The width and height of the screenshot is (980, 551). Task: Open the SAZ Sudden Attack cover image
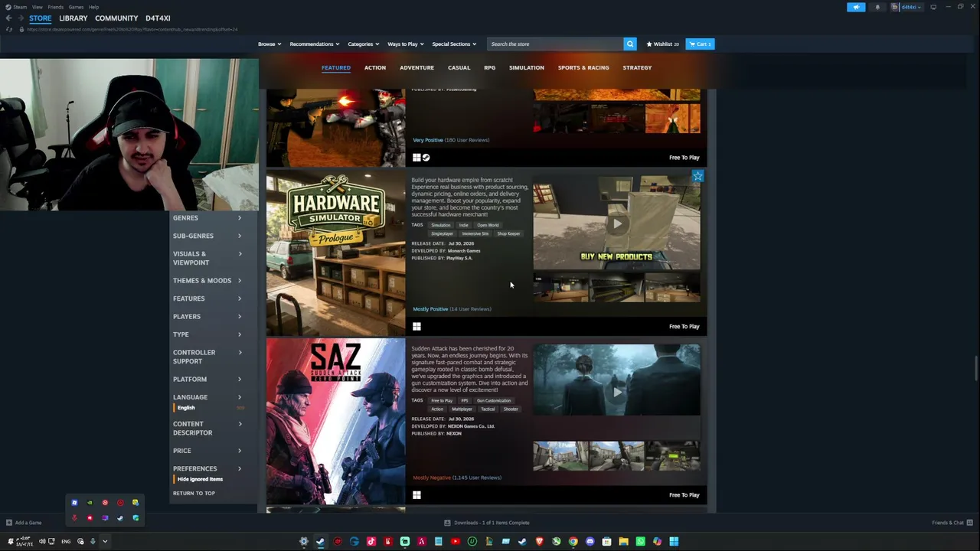pyautogui.click(x=335, y=422)
